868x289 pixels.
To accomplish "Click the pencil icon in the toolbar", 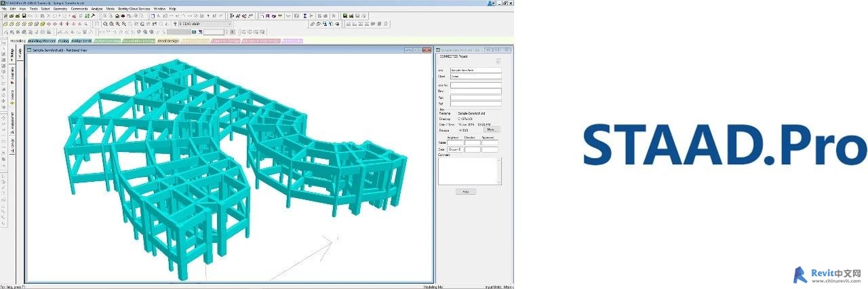I will pyautogui.click(x=312, y=24).
